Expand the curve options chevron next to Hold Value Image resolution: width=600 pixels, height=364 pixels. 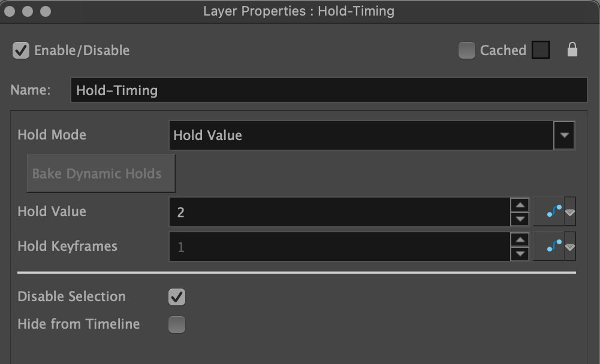[569, 211]
